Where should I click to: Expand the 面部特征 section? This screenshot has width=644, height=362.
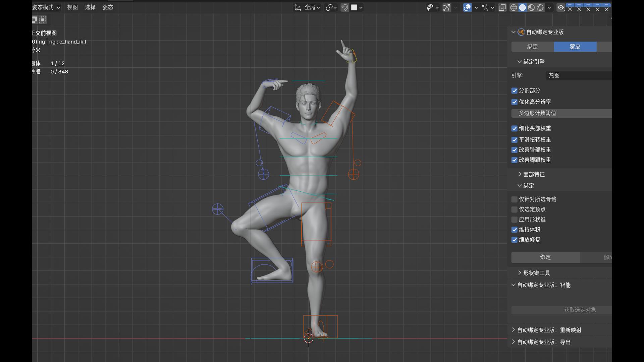[x=533, y=174]
